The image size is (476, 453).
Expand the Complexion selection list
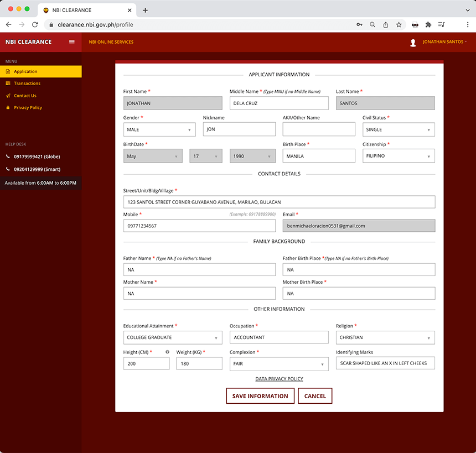coord(279,363)
